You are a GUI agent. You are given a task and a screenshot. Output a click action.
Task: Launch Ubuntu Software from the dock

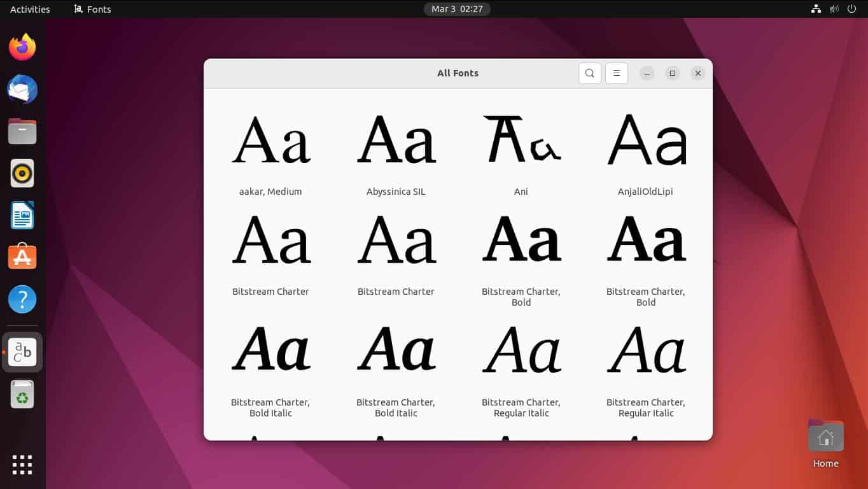point(22,257)
